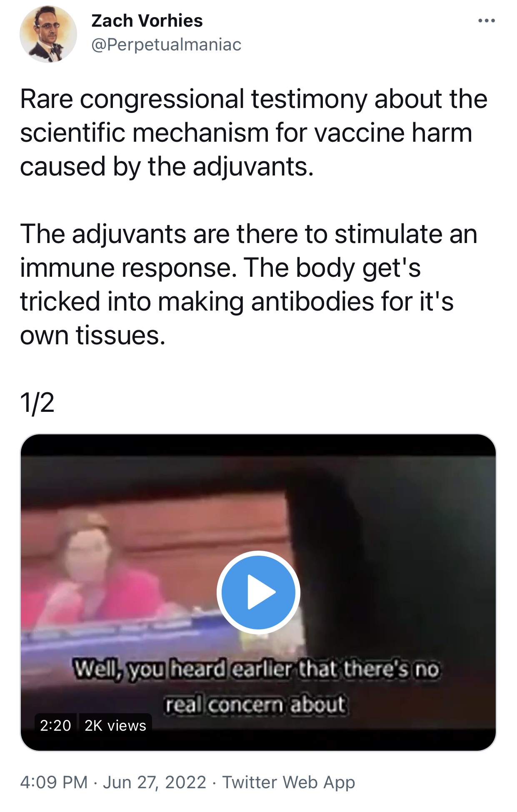Open the Twitter Web App source link
Screen dimensions: 517x812
pos(288,782)
